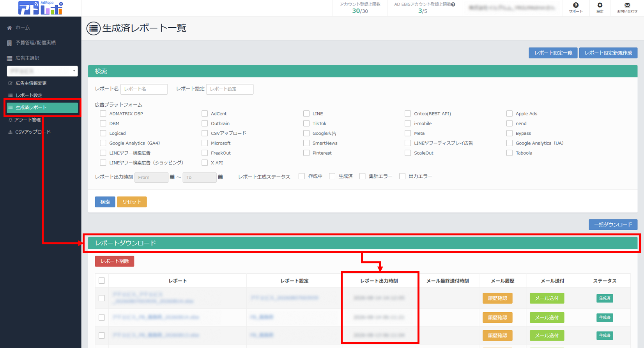Click the 一括ダウンロード button
This screenshot has width=644, height=348.
tap(613, 224)
